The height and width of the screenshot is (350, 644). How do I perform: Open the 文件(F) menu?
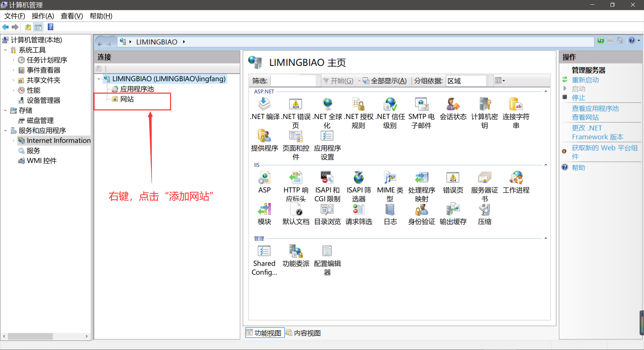tap(14, 16)
